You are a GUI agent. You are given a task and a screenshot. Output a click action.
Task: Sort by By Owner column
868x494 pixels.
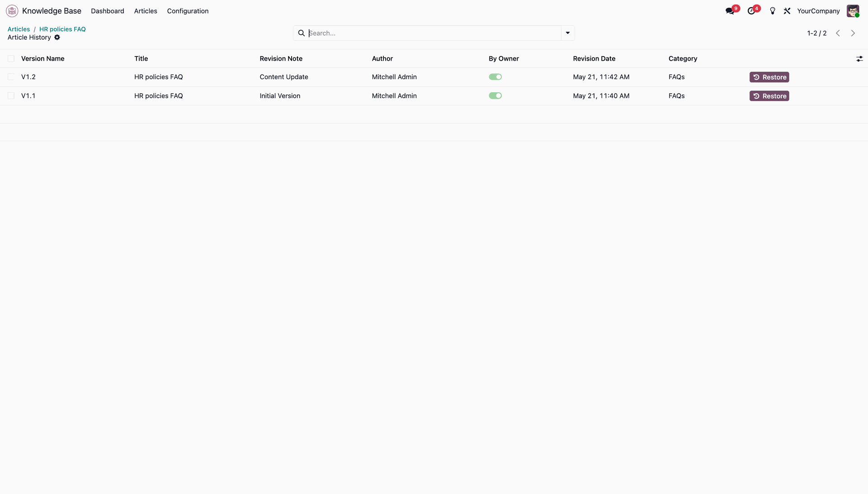504,59
